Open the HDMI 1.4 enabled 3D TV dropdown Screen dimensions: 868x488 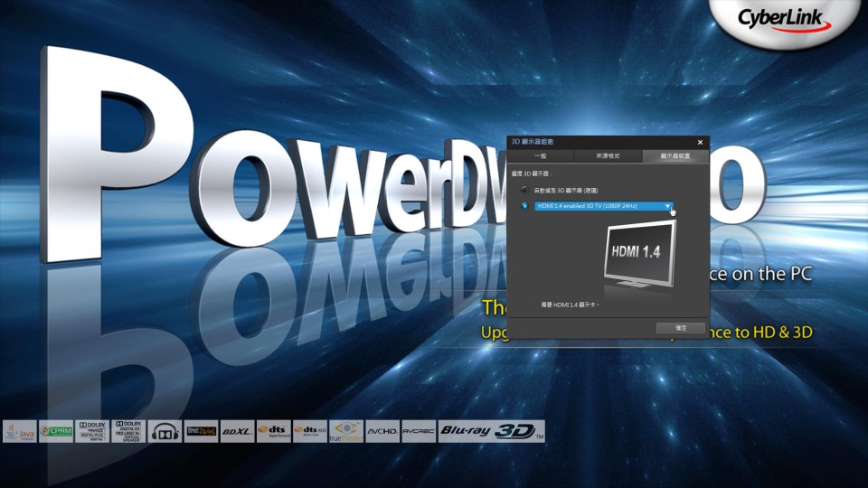click(x=604, y=206)
